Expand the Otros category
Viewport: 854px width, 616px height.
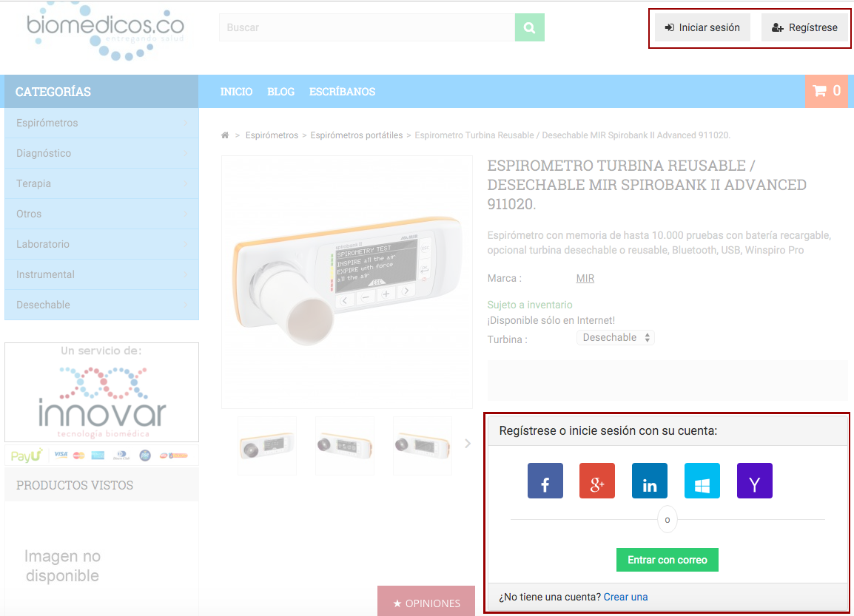point(102,214)
